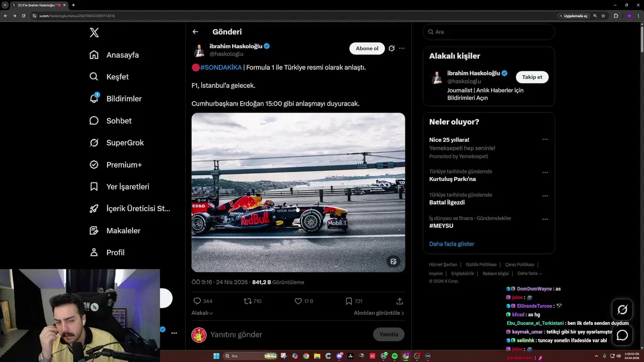Click floating chat messages button

pyautogui.click(x=622, y=335)
